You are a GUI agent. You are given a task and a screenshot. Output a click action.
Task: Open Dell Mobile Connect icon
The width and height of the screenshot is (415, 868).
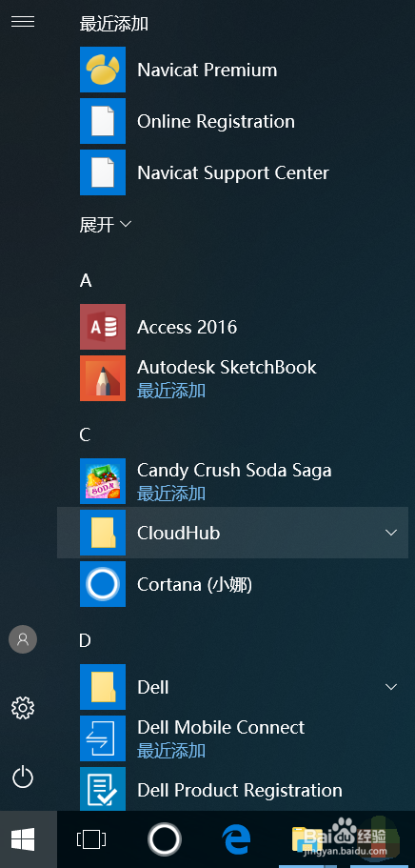[103, 739]
